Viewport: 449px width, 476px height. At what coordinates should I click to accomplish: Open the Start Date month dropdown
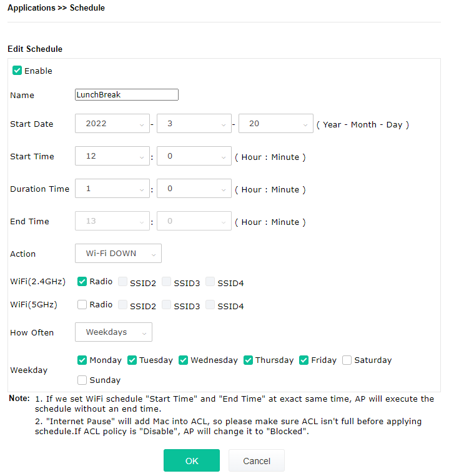194,124
